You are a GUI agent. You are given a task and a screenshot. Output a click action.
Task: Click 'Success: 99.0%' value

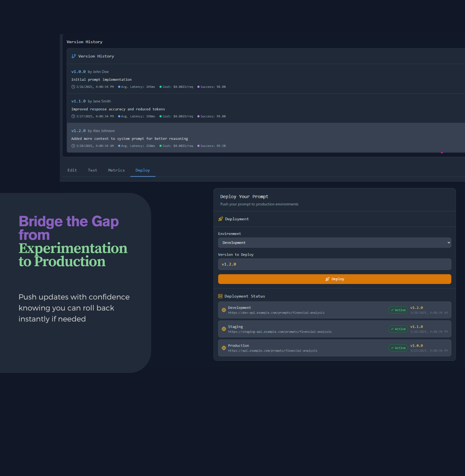pyautogui.click(x=213, y=116)
